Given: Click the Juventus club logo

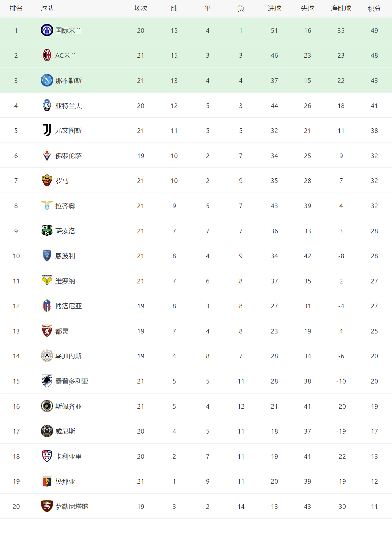Looking at the screenshot, I should click(x=47, y=130).
